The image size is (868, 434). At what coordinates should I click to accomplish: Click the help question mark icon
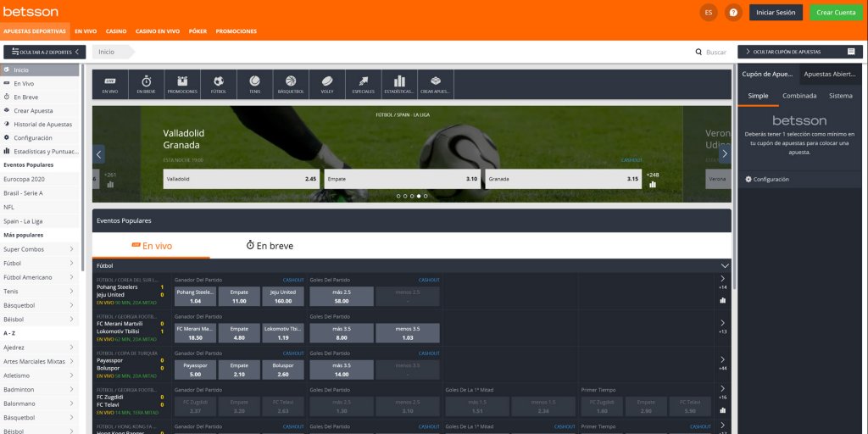733,12
